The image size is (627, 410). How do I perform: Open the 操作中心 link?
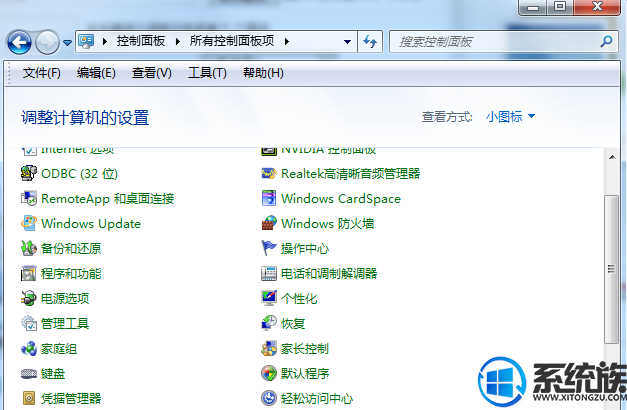click(305, 248)
